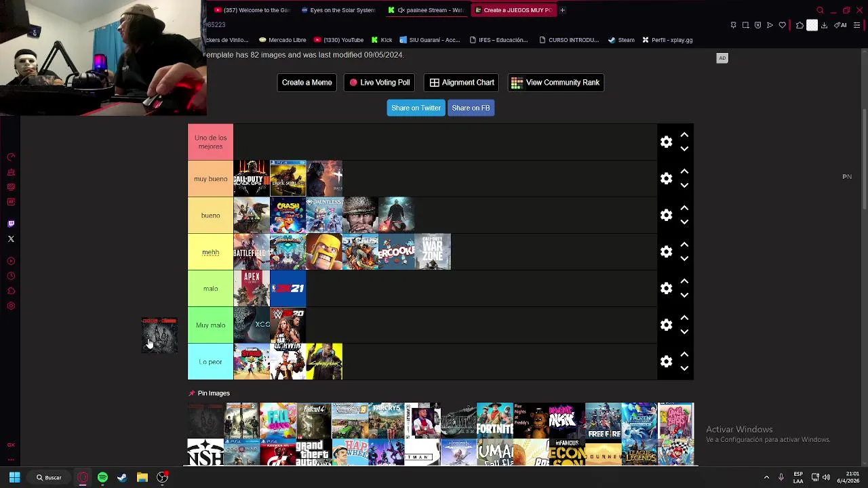The width and height of the screenshot is (868, 488).
Task: Click the Create a Meme button
Action: coord(307,83)
